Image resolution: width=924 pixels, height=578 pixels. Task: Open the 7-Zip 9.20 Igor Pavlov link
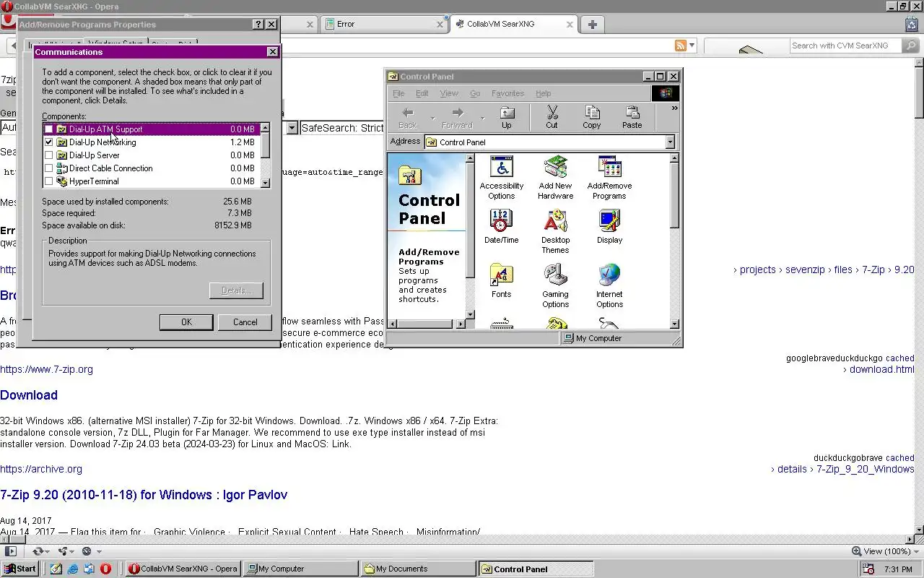click(144, 495)
